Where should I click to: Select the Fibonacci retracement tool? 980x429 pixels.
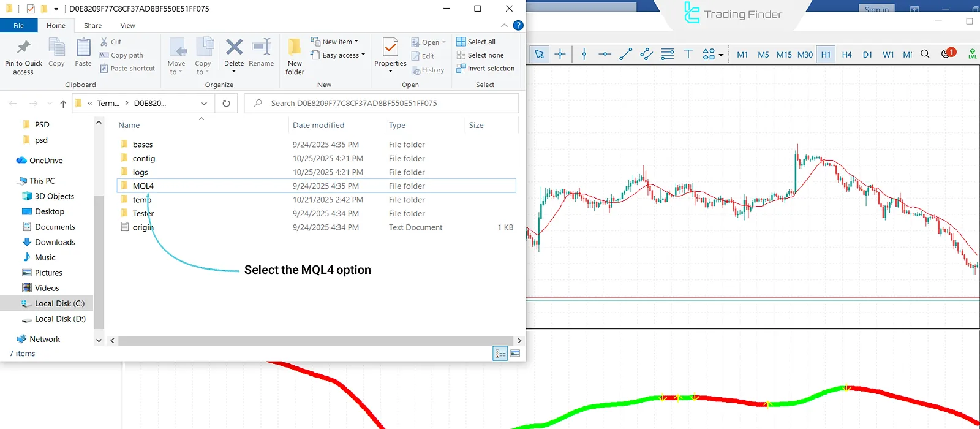(x=668, y=55)
